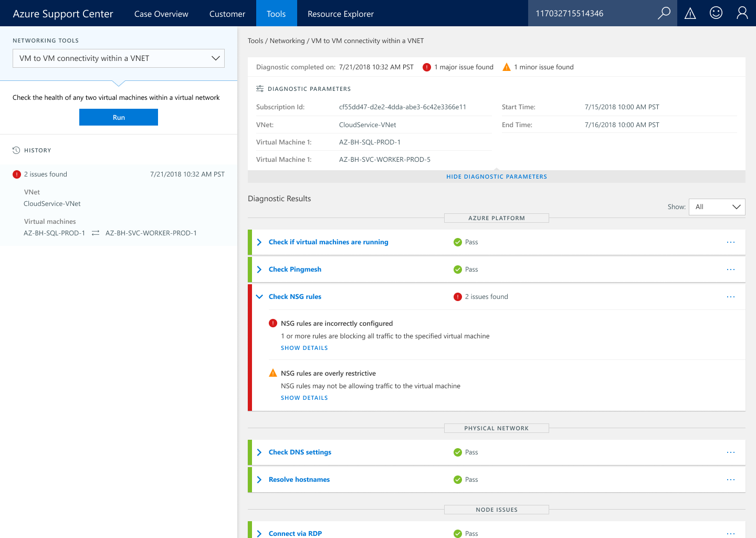Open Check NSG rules link
Image resolution: width=756 pixels, height=538 pixels.
(295, 297)
